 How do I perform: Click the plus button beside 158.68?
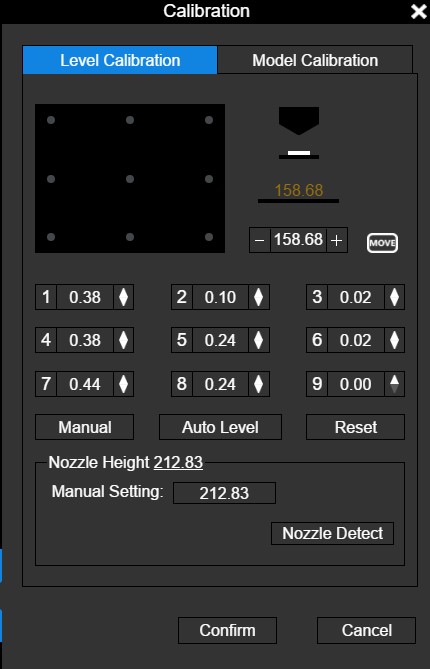(x=337, y=240)
